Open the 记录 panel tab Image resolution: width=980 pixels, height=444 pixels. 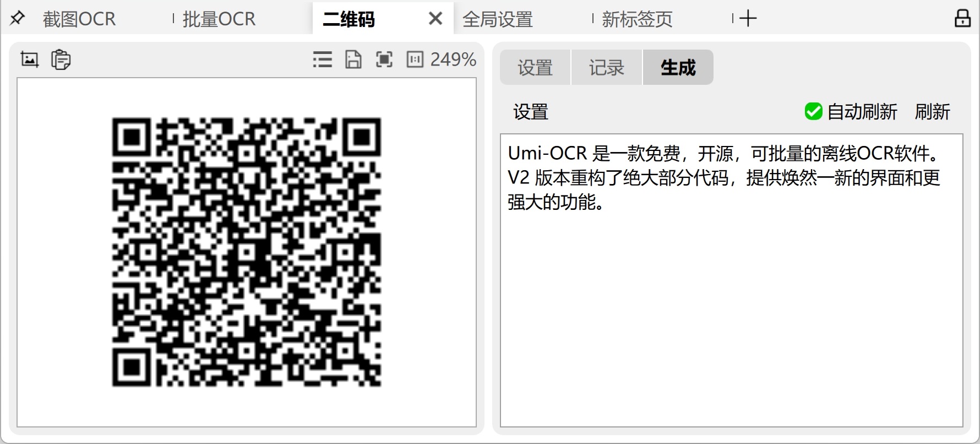(606, 68)
